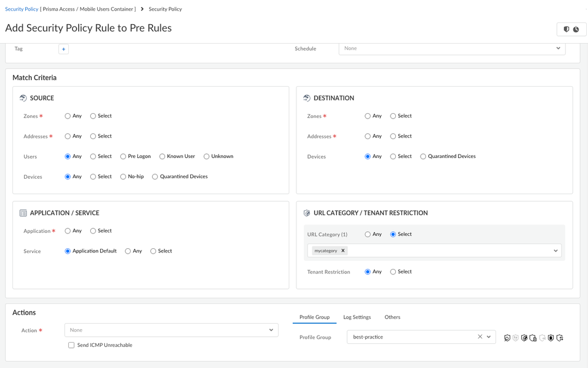Click the plus icon next to Tag
This screenshot has height=368, width=588.
pos(64,49)
